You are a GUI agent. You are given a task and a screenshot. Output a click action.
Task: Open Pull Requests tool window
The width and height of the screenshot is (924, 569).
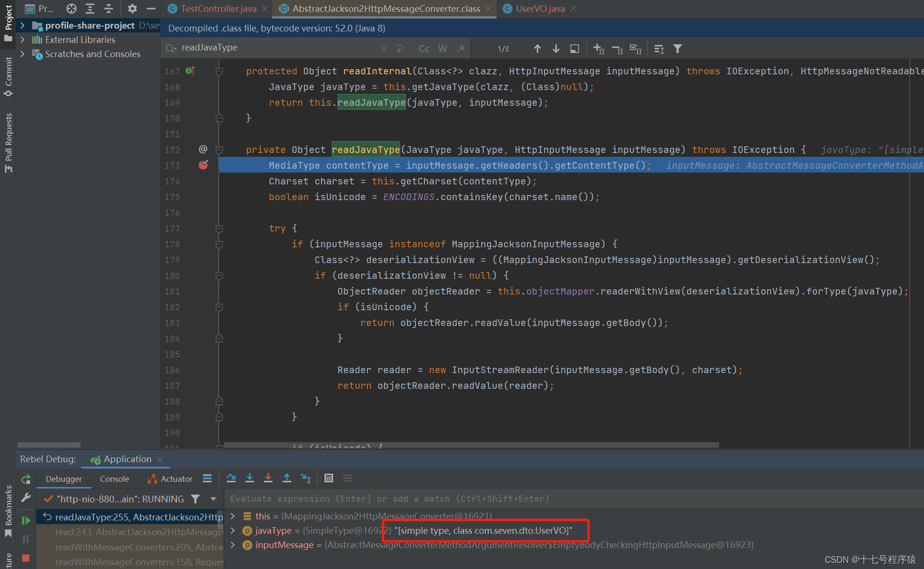click(x=8, y=142)
